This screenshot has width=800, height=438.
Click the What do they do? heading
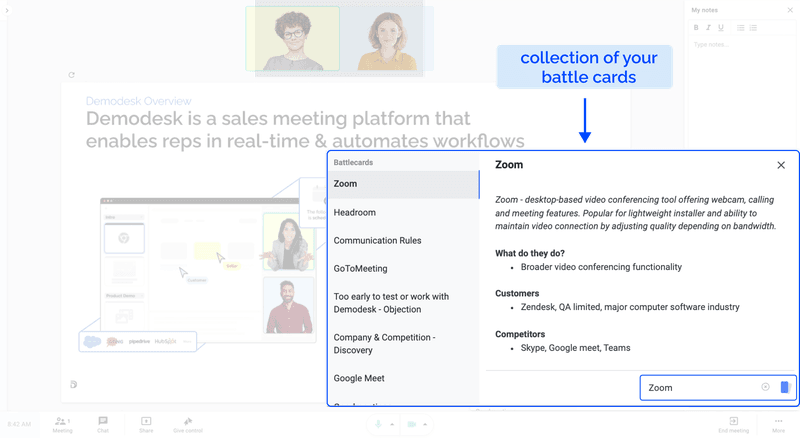(x=530, y=253)
